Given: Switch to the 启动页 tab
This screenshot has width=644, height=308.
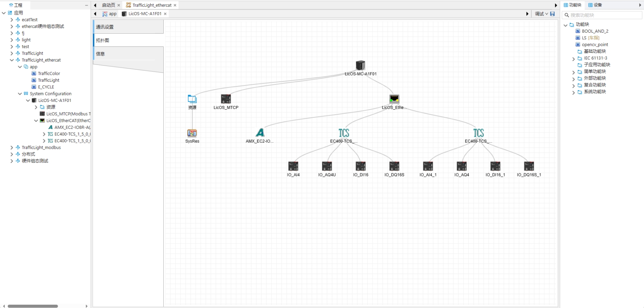Looking at the screenshot, I should pyautogui.click(x=108, y=5).
